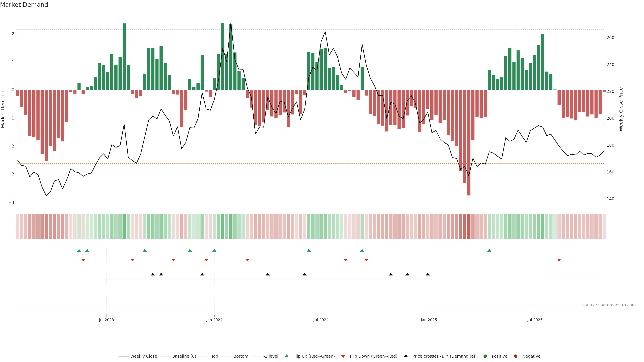Click the Jan 2024 x-axis label
Viewport: 644px width, 362px height.
coord(214,320)
